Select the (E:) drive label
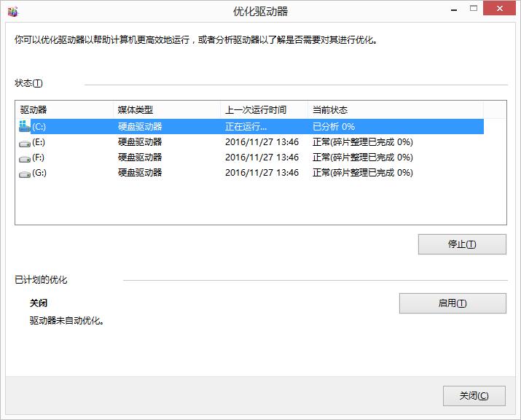Image resolution: width=521 pixels, height=420 pixels. [39, 142]
